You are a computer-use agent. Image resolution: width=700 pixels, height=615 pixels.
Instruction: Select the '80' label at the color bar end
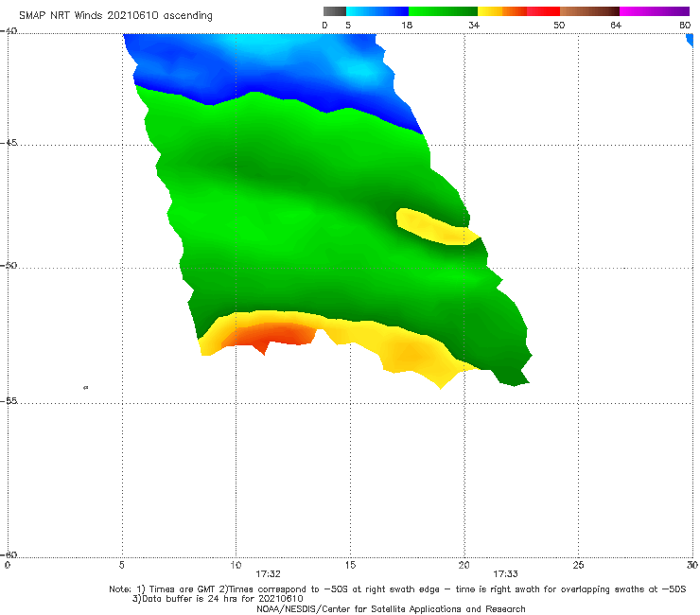coord(685,25)
